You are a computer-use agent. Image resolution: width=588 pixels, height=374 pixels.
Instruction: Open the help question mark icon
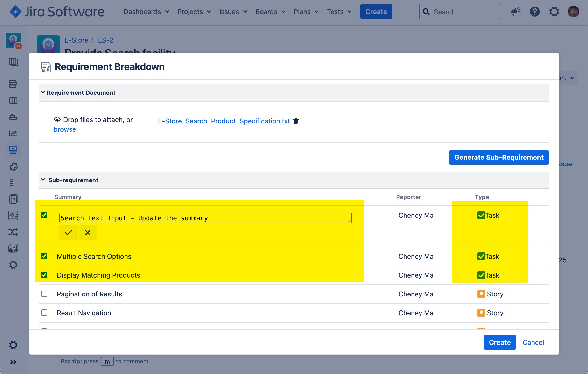(x=534, y=12)
